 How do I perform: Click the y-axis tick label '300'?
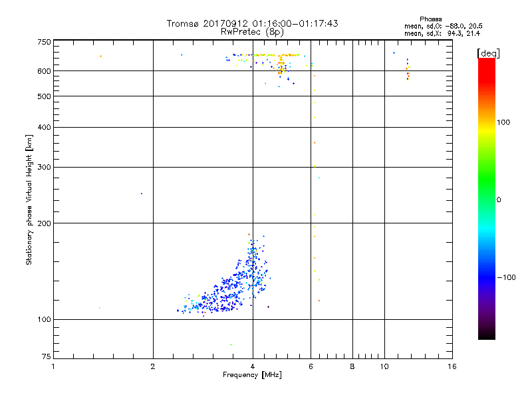click(x=45, y=168)
